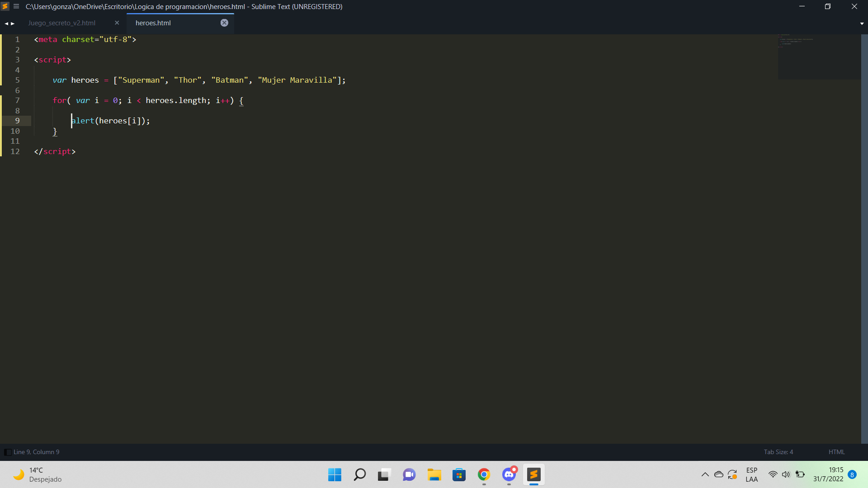Click the vertical scrollbar of the editor
868x488 pixels.
(864, 239)
